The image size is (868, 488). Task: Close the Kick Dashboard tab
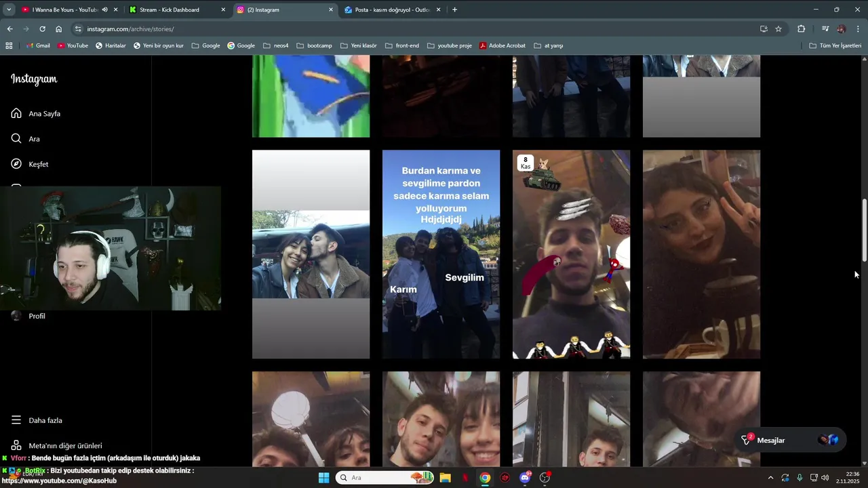point(224,9)
